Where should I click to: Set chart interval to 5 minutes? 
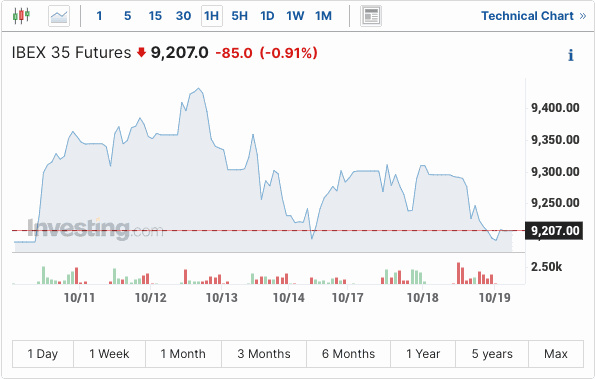pos(128,16)
